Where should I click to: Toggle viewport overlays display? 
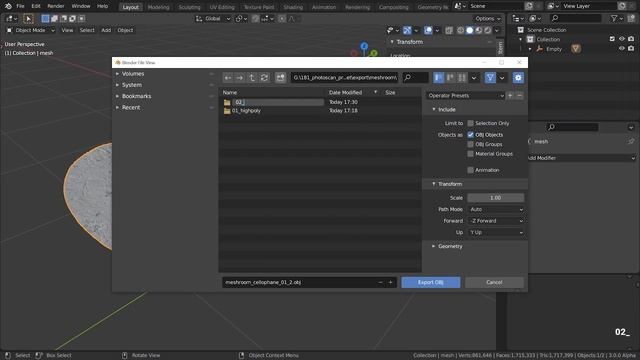(428, 30)
